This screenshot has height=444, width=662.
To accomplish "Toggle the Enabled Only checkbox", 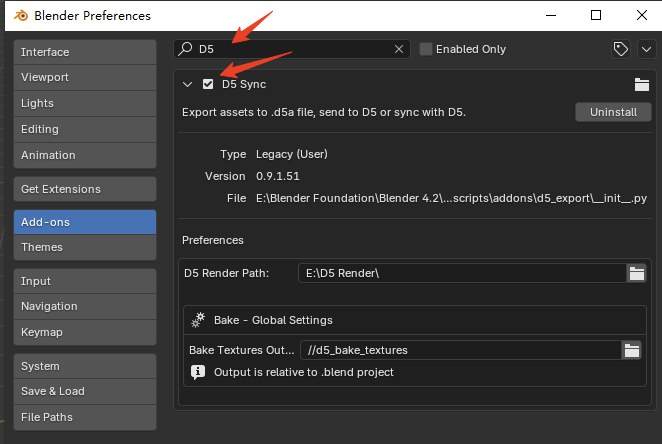I will [426, 49].
